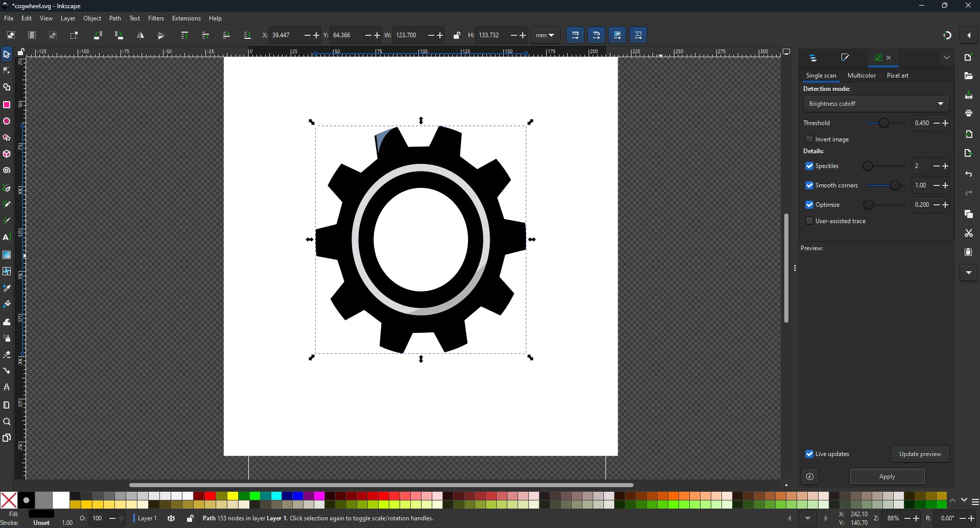This screenshot has width=980, height=528.
Task: Pick the red color swatch in palette
Action: click(x=210, y=496)
